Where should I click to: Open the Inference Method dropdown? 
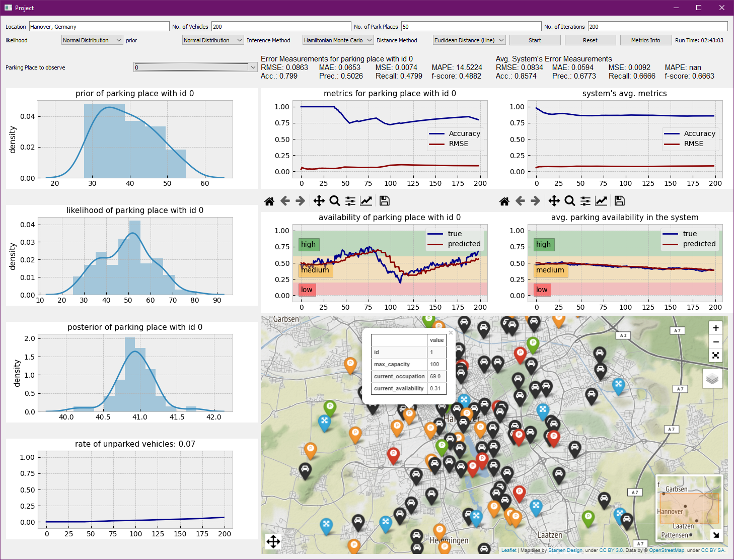coord(338,40)
